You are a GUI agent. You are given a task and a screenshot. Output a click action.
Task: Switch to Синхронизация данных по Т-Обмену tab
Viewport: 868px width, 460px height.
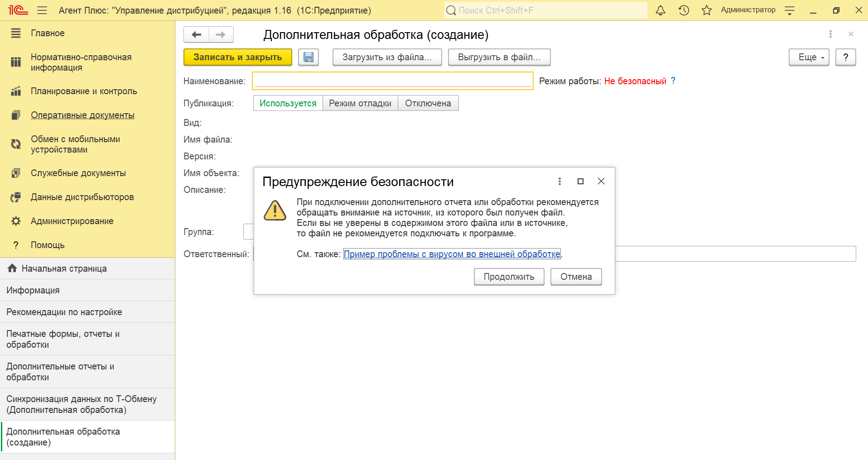[87, 404]
